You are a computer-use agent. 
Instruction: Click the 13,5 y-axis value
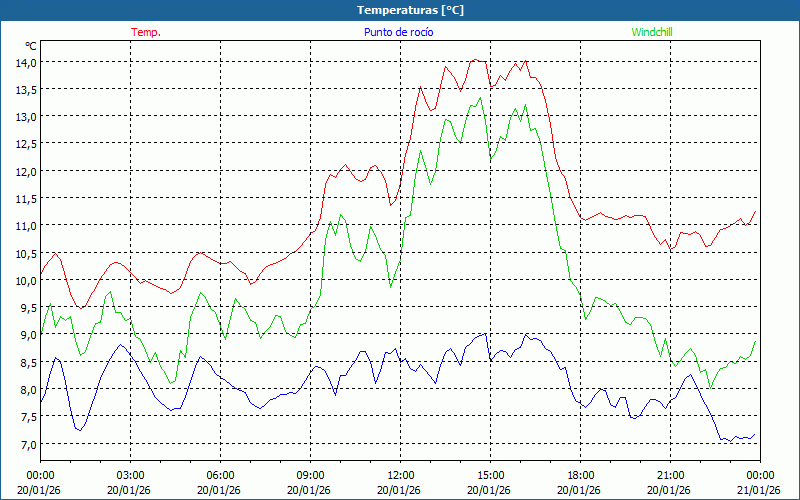point(25,89)
